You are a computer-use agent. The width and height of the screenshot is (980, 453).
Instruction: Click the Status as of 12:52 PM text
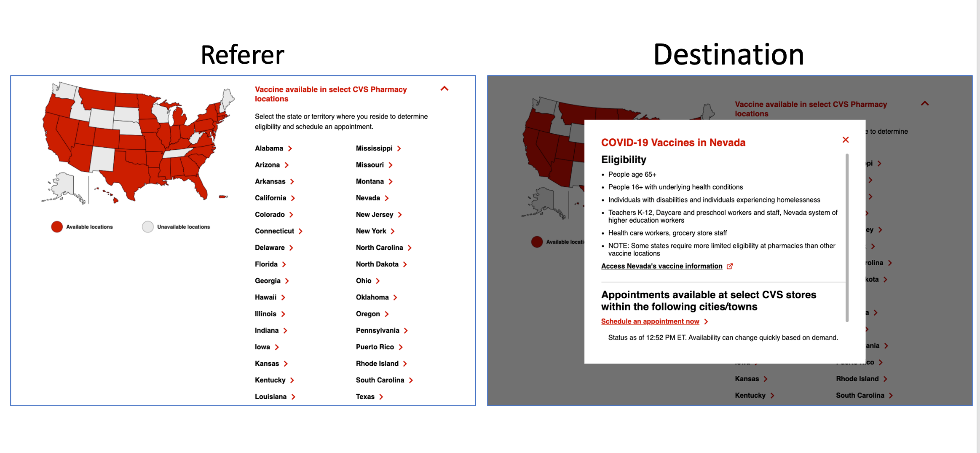pos(723,337)
